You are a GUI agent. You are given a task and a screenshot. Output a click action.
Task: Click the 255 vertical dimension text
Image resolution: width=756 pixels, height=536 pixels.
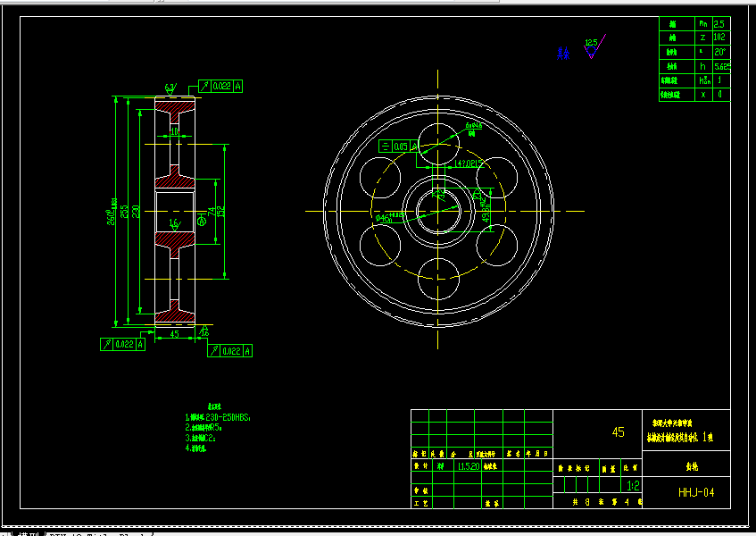click(x=124, y=212)
